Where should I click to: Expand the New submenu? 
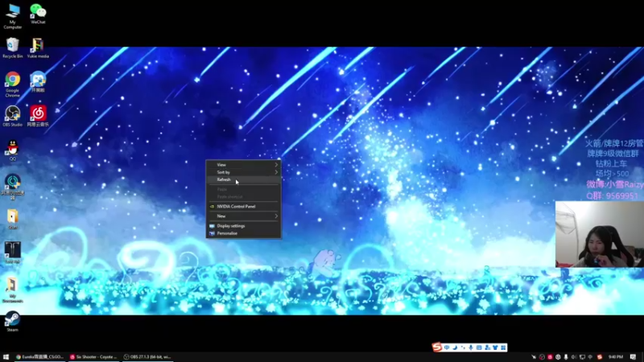click(244, 216)
